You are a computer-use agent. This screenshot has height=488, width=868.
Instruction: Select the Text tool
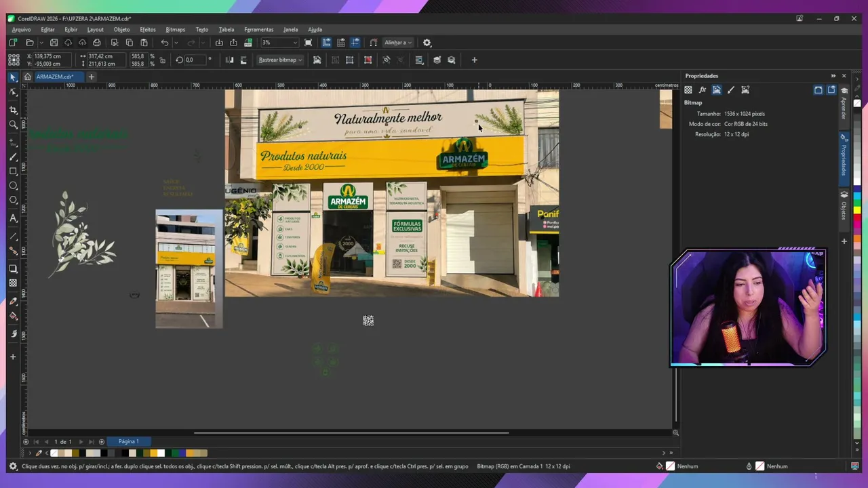point(13,218)
